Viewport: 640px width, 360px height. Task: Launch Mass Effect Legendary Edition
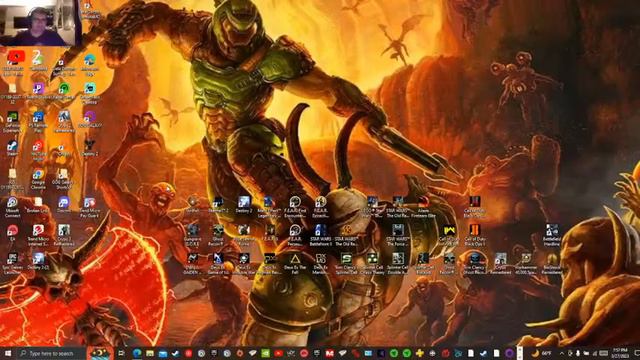[x=269, y=207]
